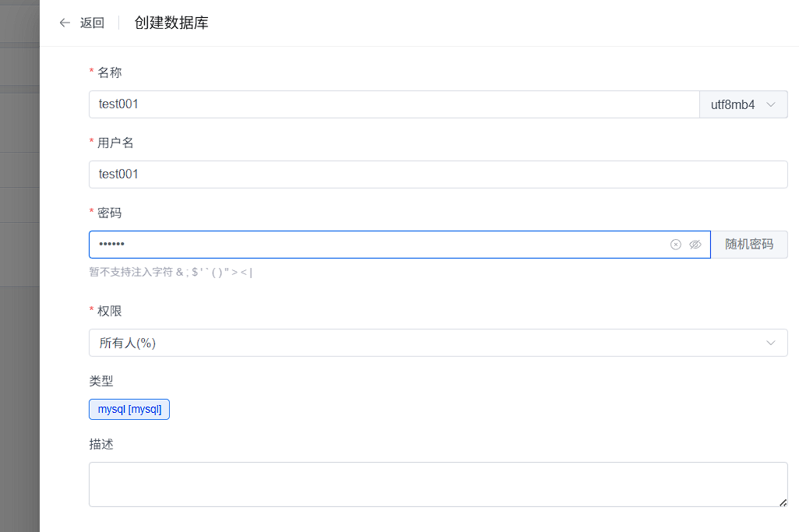Clear the password field with the circle-x icon
This screenshot has height=532, width=799.
[x=676, y=245]
